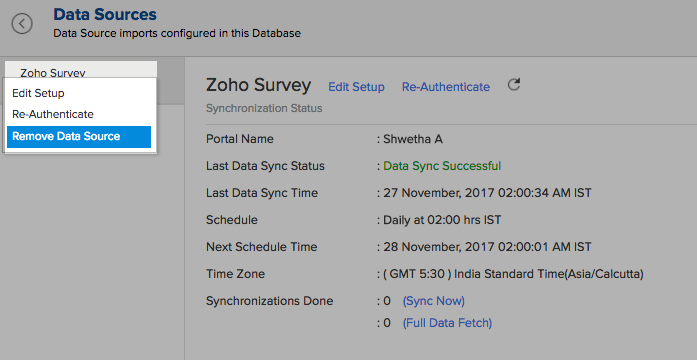Click the Zoho Survey main heading

point(258,85)
